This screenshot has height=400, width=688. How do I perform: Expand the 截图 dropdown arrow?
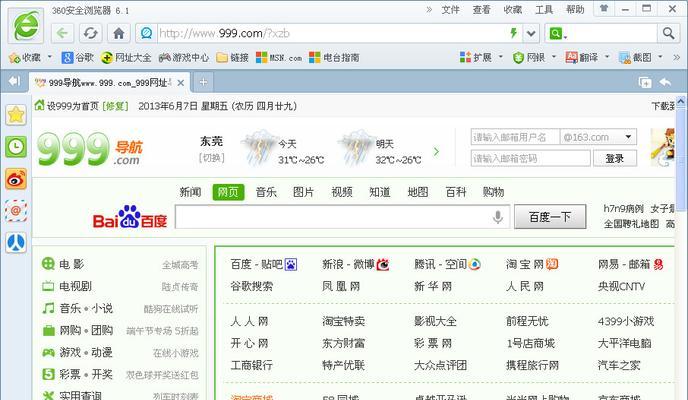click(x=660, y=57)
